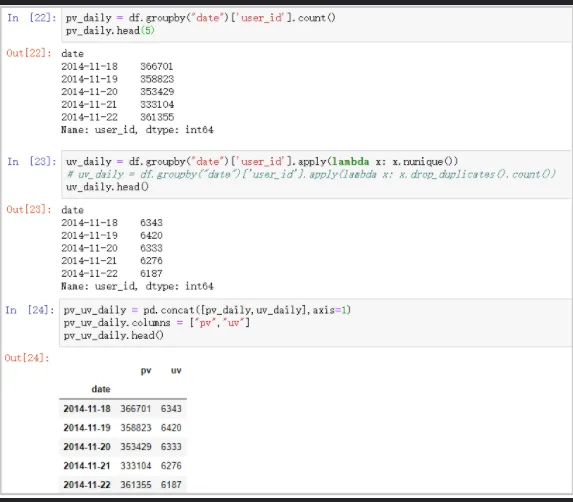Click the In [23] code cell
Viewport: 573px width, 502px height.
click(x=316, y=174)
